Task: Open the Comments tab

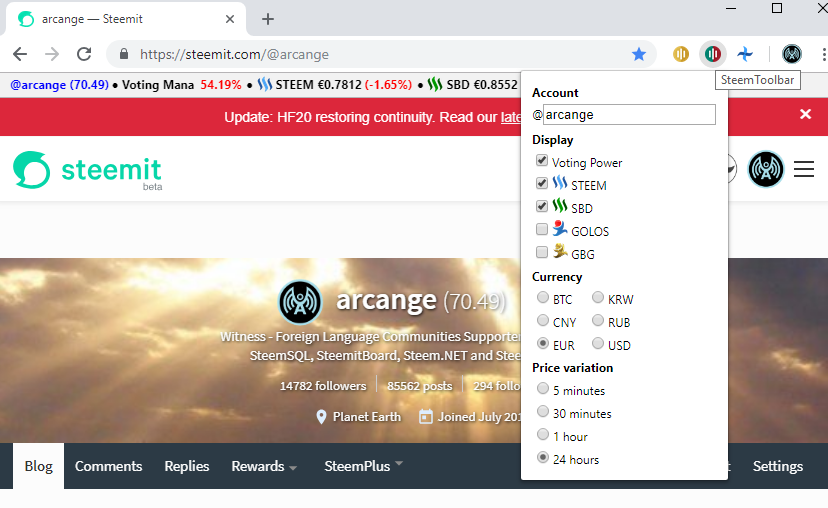Action: pos(108,466)
